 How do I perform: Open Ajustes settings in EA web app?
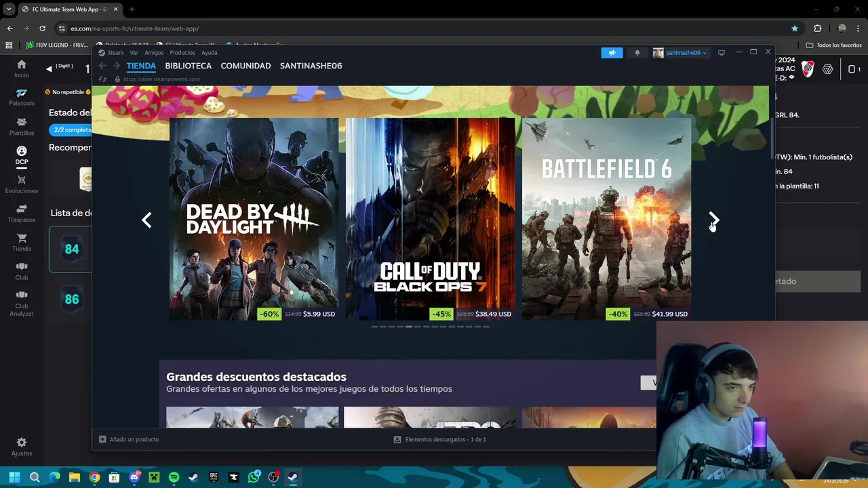tap(22, 446)
